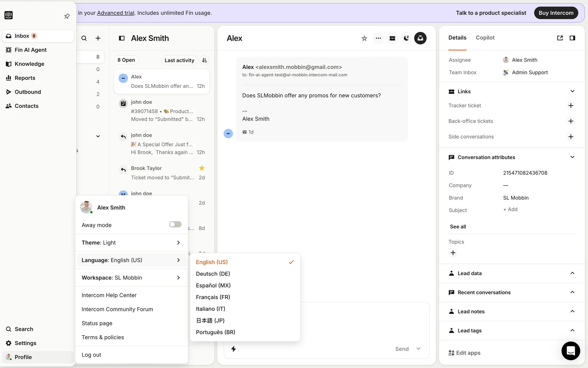The width and height of the screenshot is (588, 368).
Task: Open the three-dot more actions menu
Action: [378, 38]
